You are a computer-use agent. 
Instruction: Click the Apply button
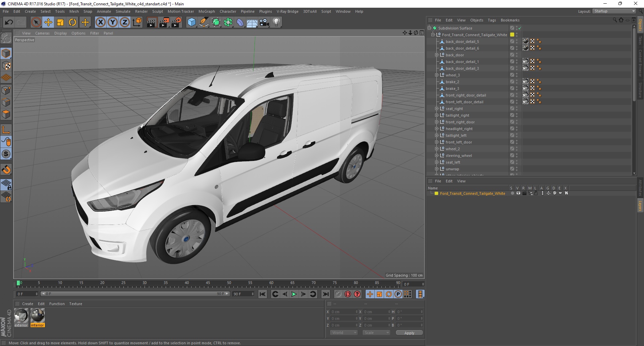pyautogui.click(x=409, y=333)
